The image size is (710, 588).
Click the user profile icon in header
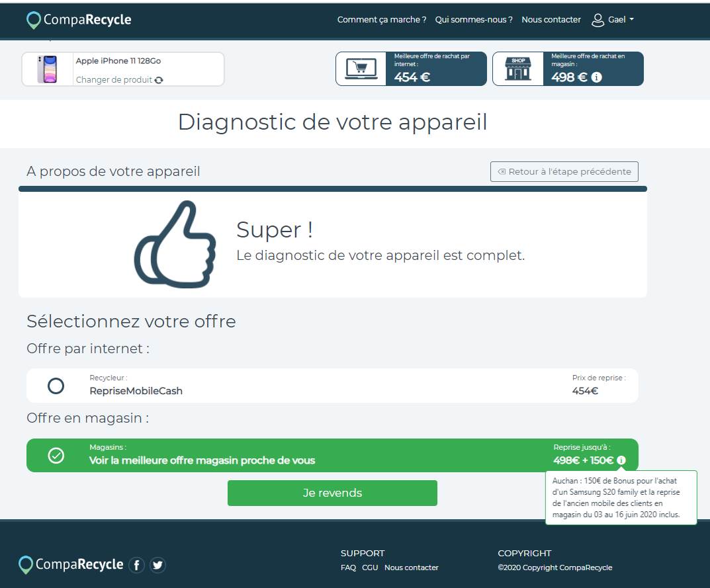pyautogui.click(x=598, y=20)
